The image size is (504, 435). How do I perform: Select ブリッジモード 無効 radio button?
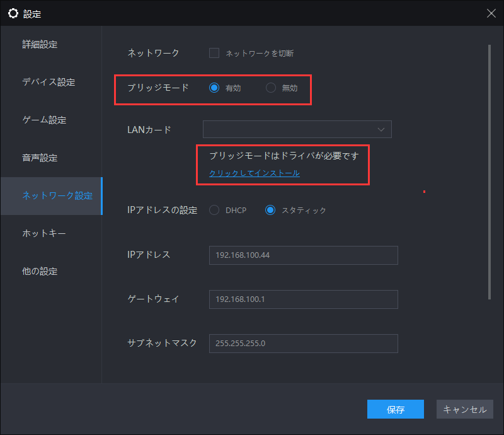(271, 88)
